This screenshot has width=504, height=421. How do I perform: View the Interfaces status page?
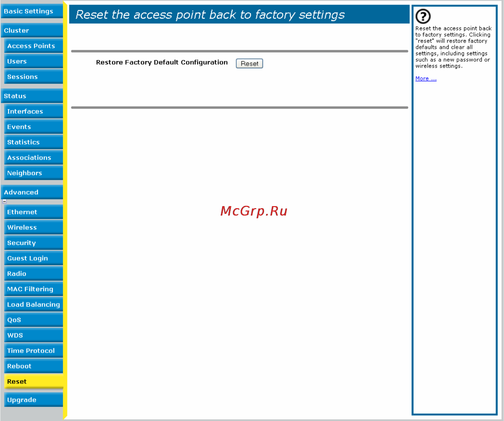(x=33, y=111)
